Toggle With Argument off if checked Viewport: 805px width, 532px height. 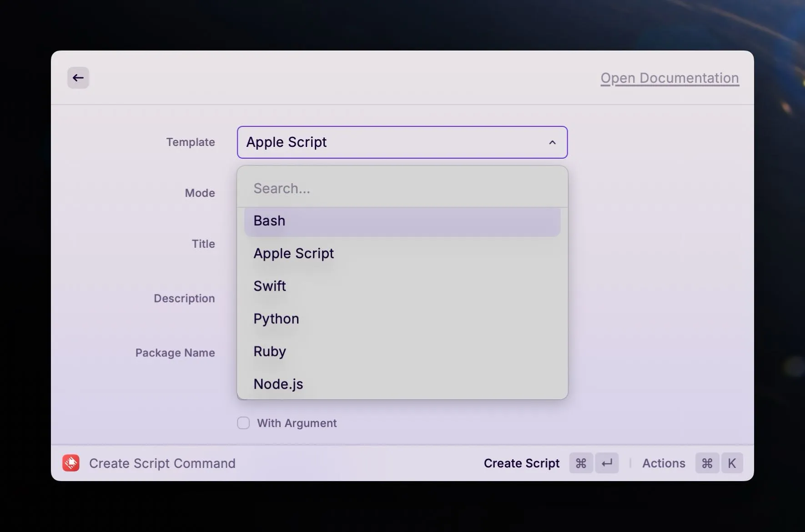[x=243, y=422]
